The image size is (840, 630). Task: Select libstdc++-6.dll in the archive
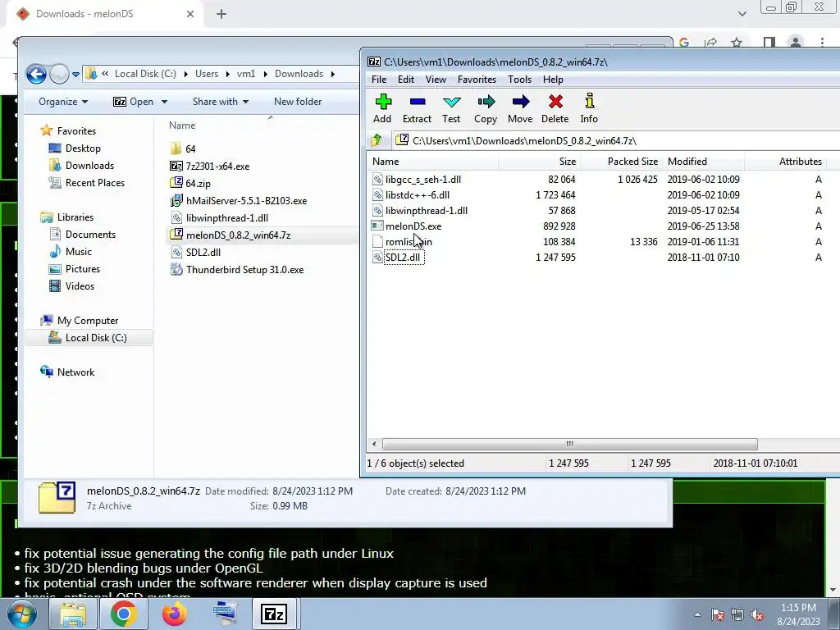[418, 195]
